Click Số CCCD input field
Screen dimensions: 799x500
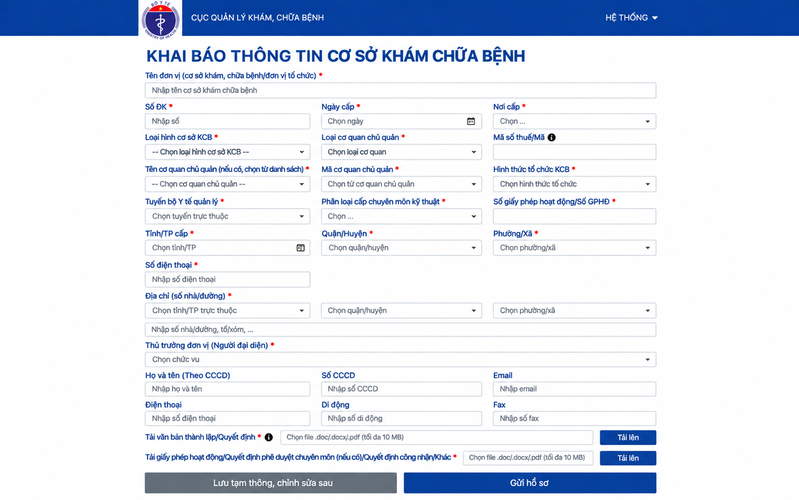pos(402,389)
